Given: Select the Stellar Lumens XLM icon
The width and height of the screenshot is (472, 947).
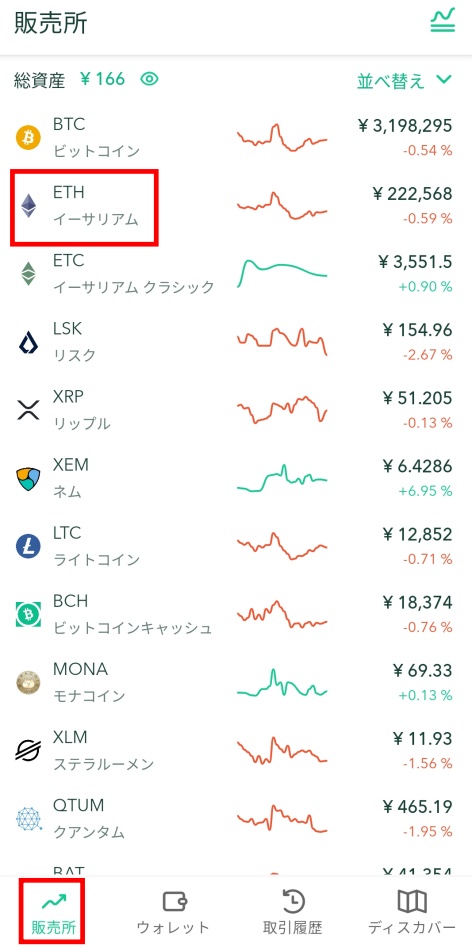Looking at the screenshot, I should [28, 751].
